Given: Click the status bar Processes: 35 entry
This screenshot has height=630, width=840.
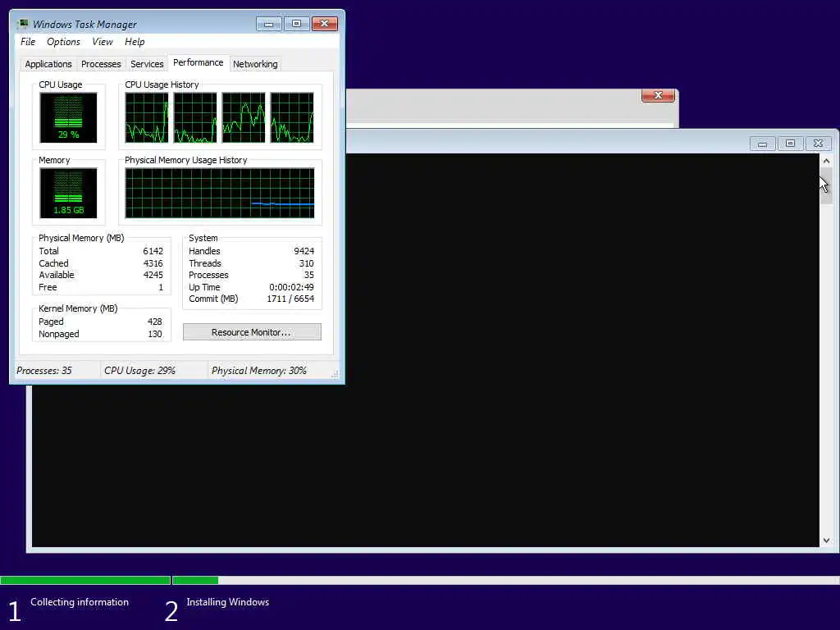Looking at the screenshot, I should [x=44, y=371].
